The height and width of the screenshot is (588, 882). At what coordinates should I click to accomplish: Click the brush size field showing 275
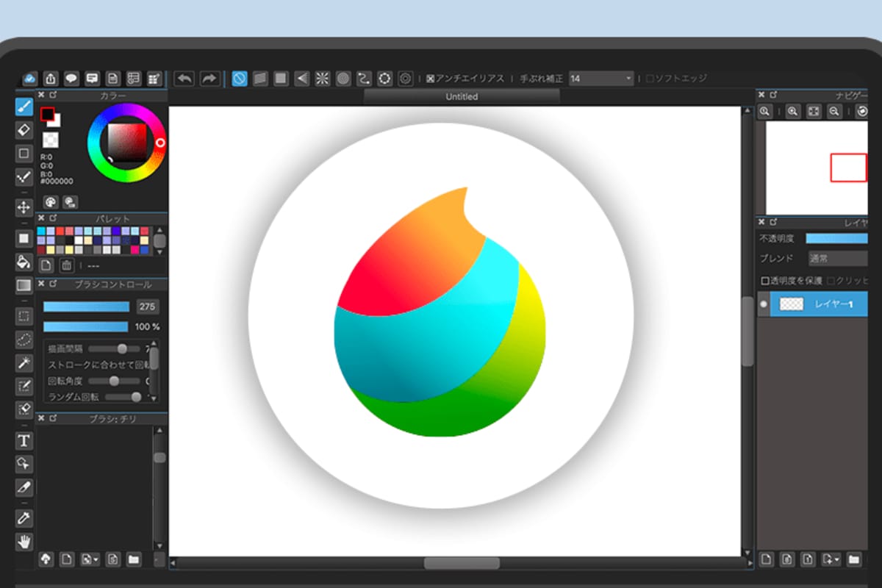pyautogui.click(x=147, y=306)
